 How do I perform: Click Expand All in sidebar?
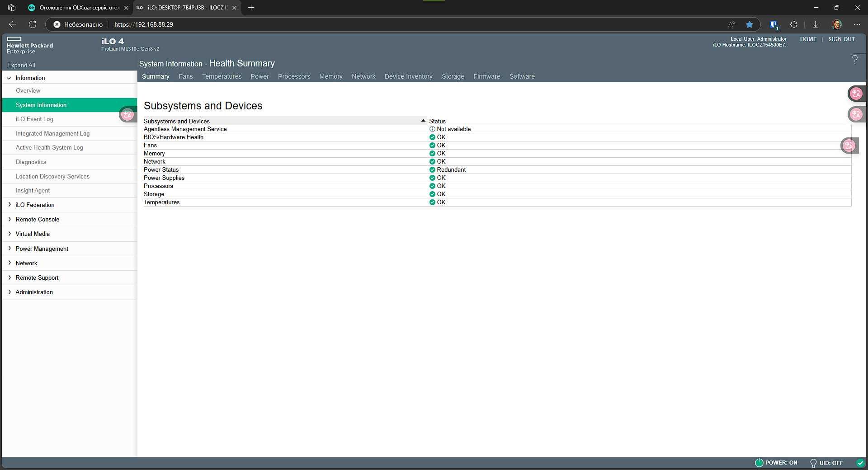tap(21, 65)
